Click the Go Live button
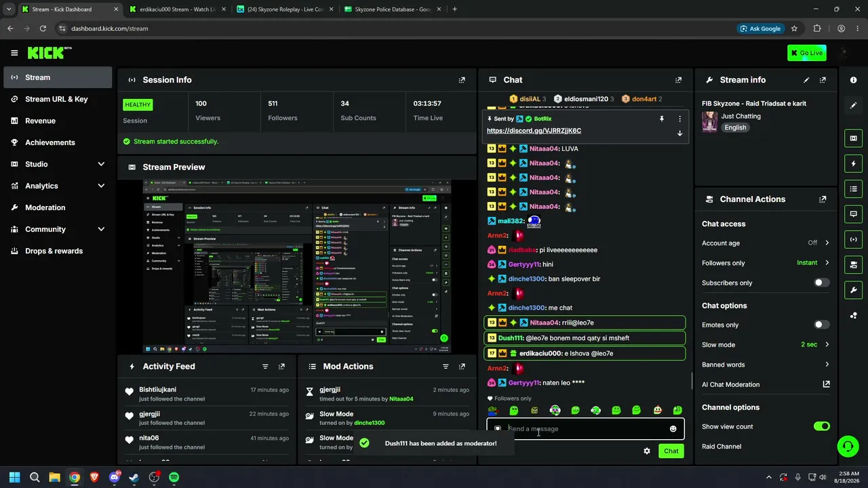Screen dimensions: 868x488 click(x=807, y=53)
